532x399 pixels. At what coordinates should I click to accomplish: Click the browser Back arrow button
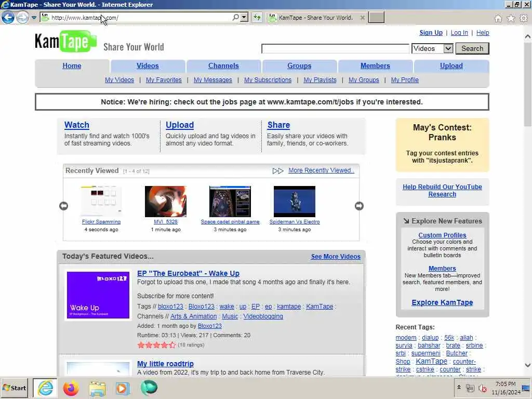(8, 17)
